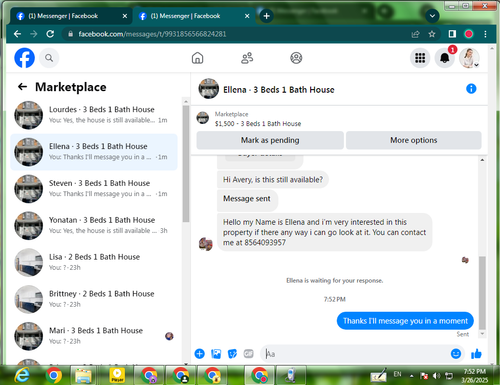This screenshot has height=385, width=500.
Task: Open the Chrome profile avatar
Action: point(469,34)
